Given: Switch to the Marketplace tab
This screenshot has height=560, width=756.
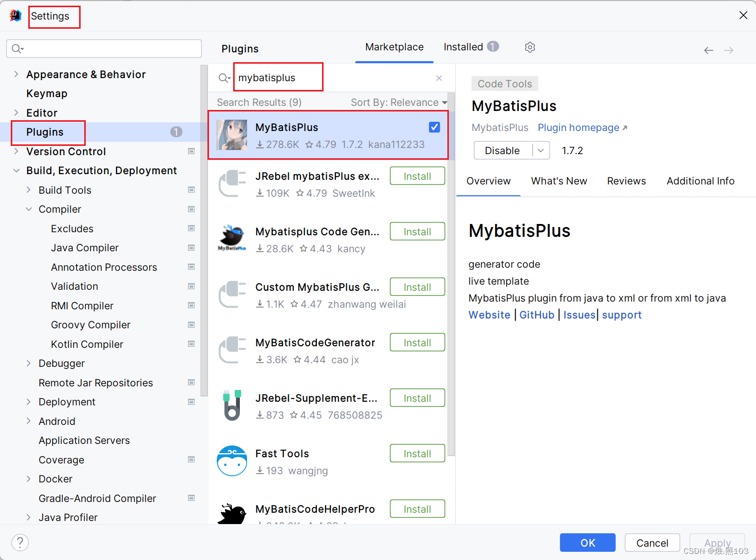Looking at the screenshot, I should point(394,47).
